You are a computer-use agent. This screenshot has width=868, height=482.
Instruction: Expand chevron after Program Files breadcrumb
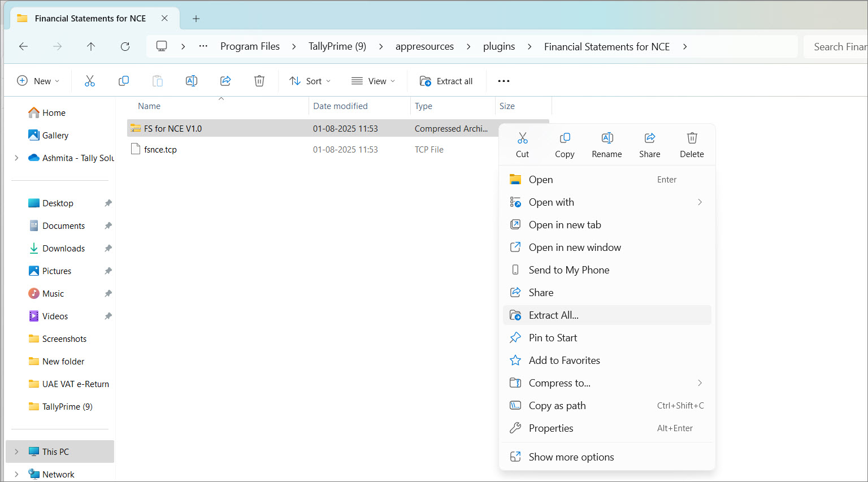(294, 46)
